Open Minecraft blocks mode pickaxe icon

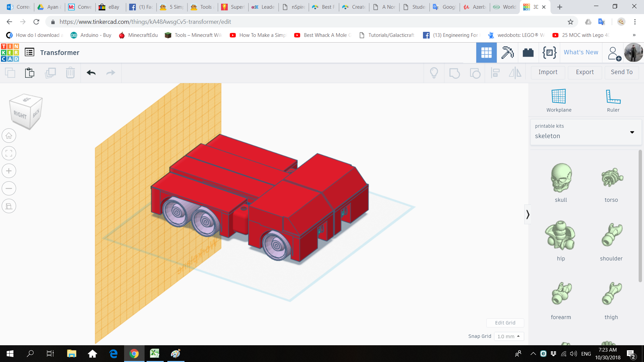507,53
